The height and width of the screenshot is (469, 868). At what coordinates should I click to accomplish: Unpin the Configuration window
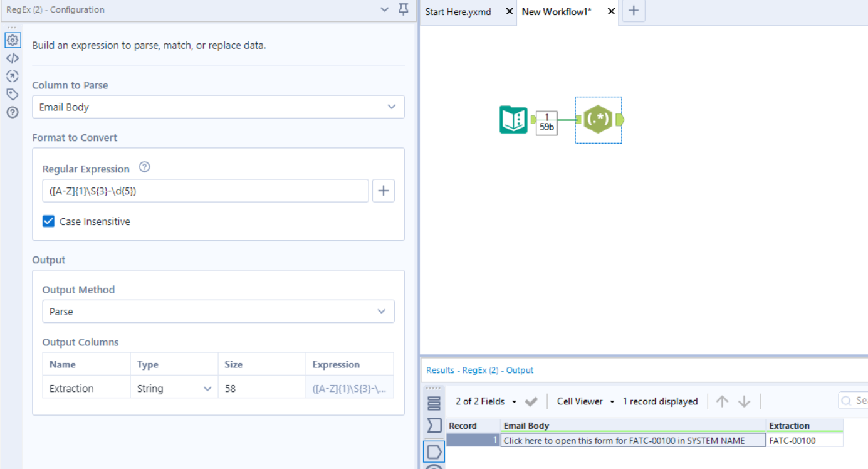point(403,9)
